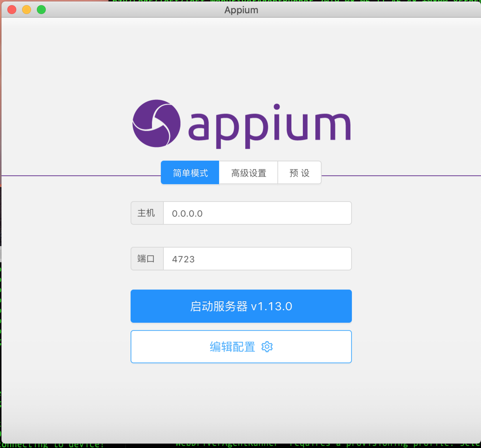Start server with 启动服务器 v1.13.0 button
This screenshot has width=481, height=448.
pos(241,306)
